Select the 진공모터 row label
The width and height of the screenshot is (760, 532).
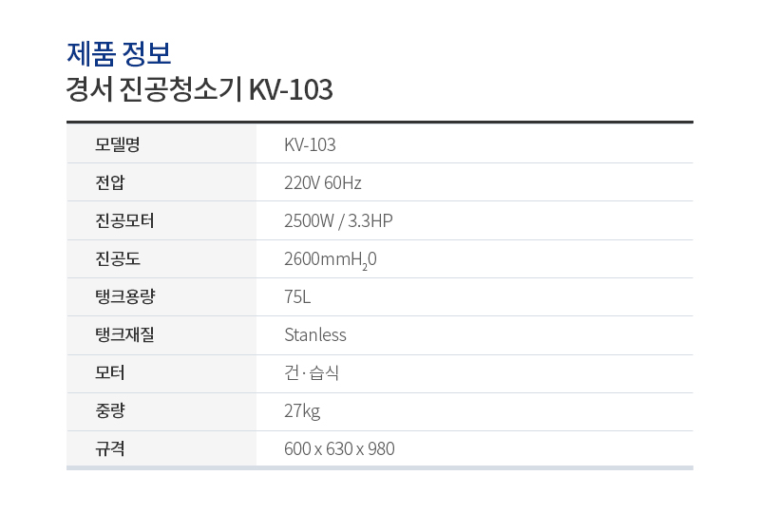[124, 220]
